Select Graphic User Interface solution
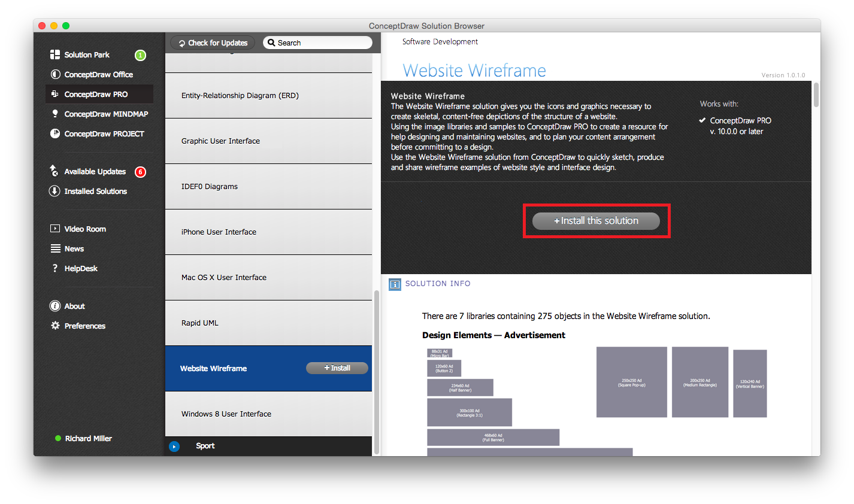The image size is (854, 504). [x=268, y=141]
